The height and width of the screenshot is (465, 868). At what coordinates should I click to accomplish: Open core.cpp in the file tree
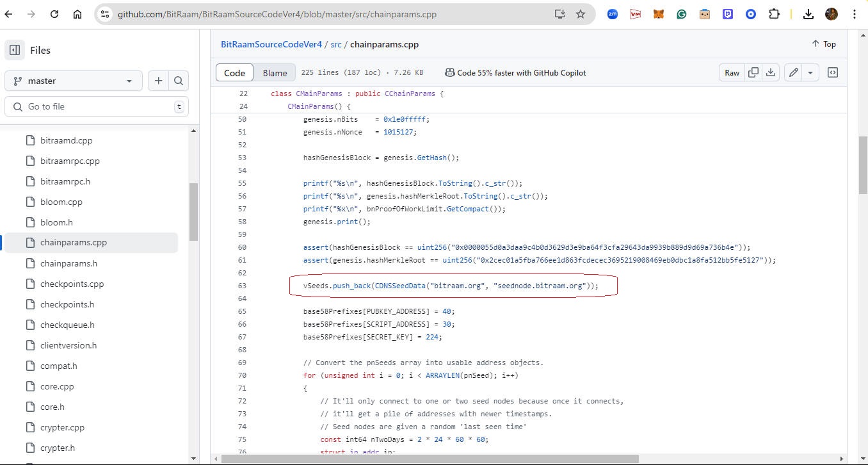pos(57,386)
